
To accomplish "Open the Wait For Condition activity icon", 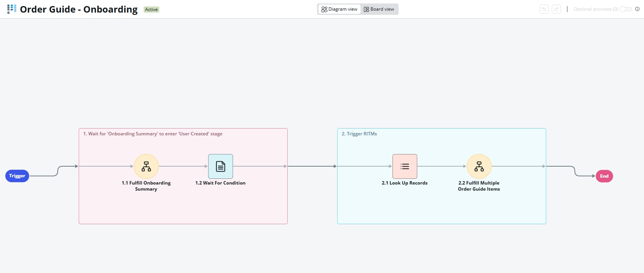I will tap(220, 166).
